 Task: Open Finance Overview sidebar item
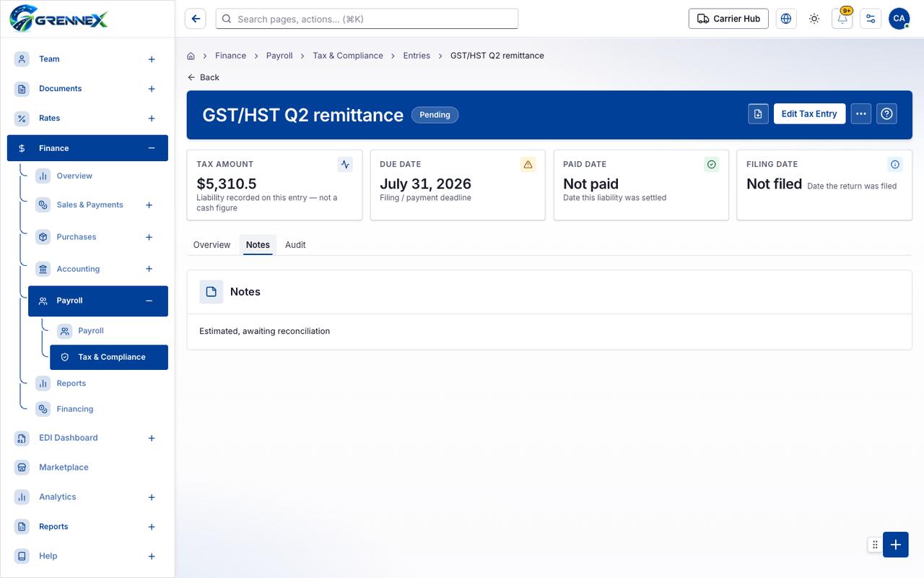74,176
